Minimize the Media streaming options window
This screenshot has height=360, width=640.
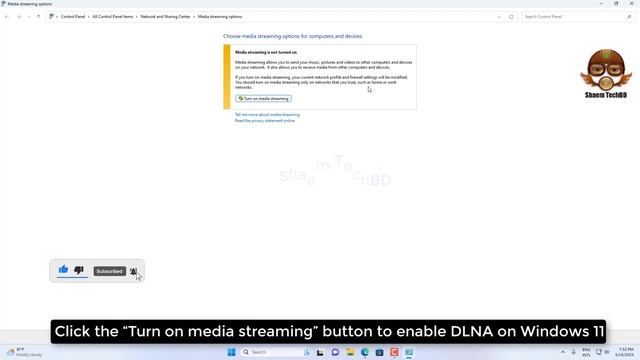[601, 4]
